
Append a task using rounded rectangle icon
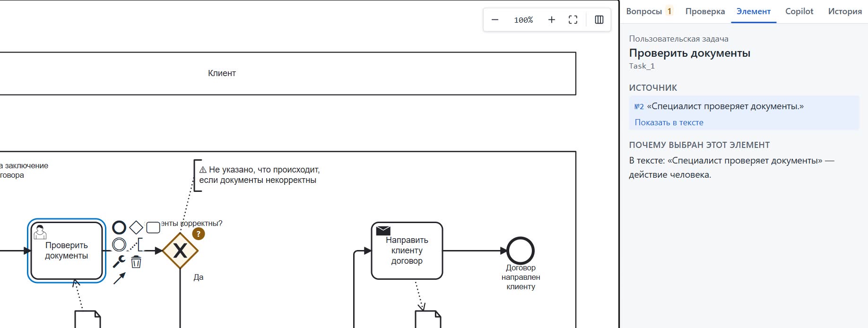[x=153, y=228]
